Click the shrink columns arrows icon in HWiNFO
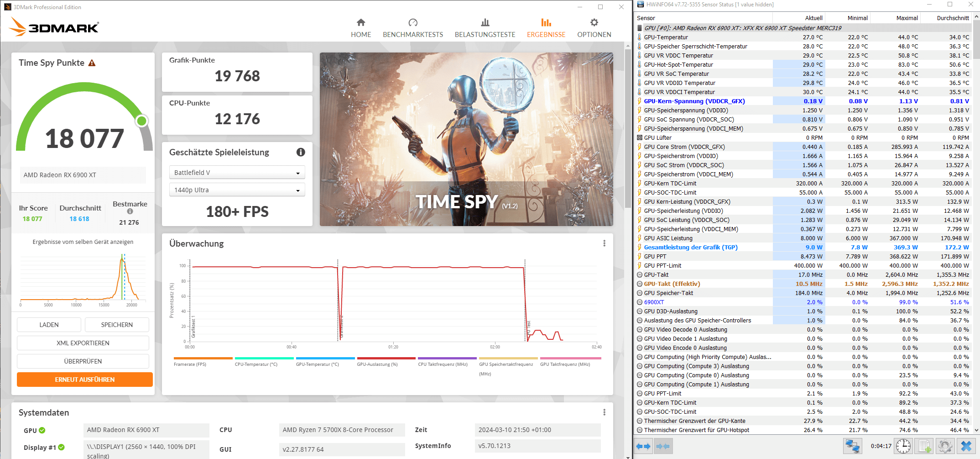The image size is (980, 459). (662, 446)
